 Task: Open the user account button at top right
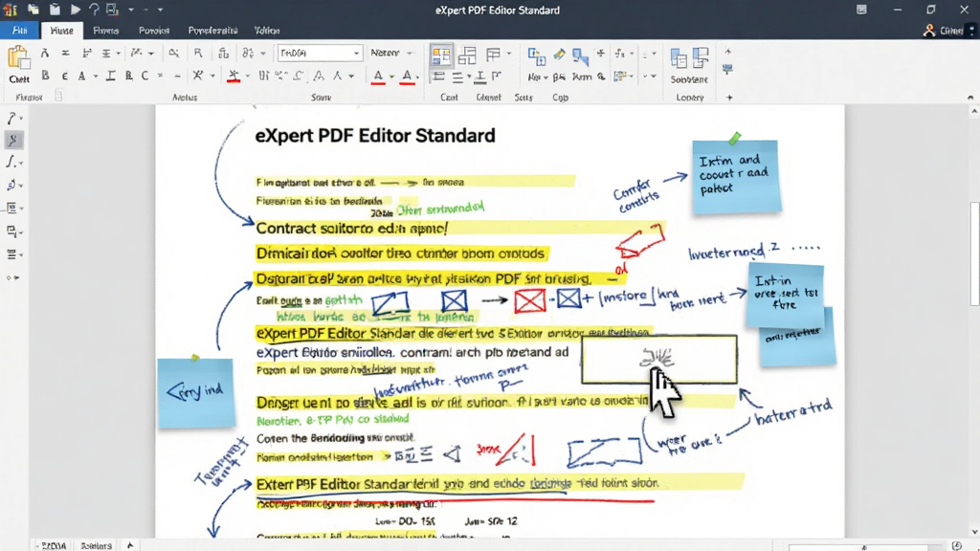(x=944, y=30)
